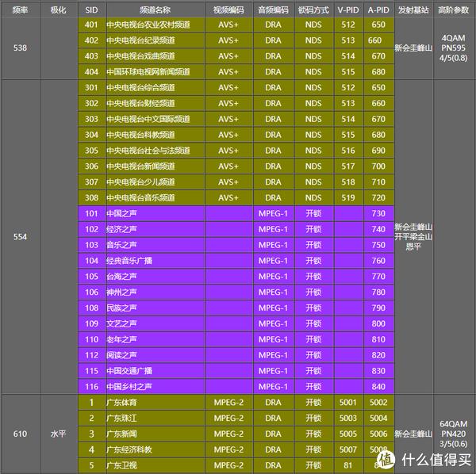Select channel 中央电视台音乐频道
The image size is (476, 474).
(x=141, y=198)
